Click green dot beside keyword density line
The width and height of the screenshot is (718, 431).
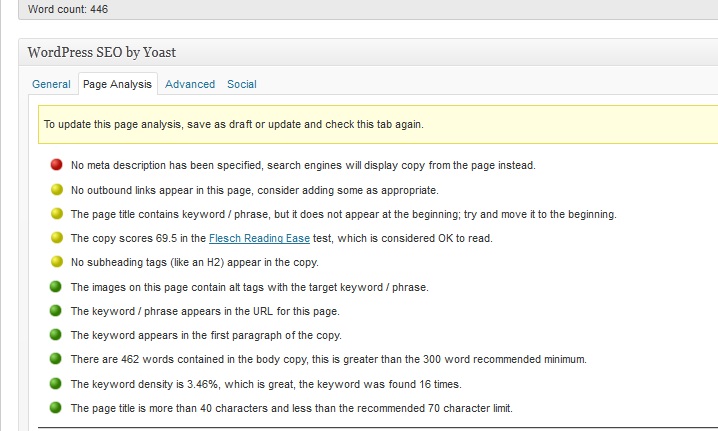[x=55, y=383]
